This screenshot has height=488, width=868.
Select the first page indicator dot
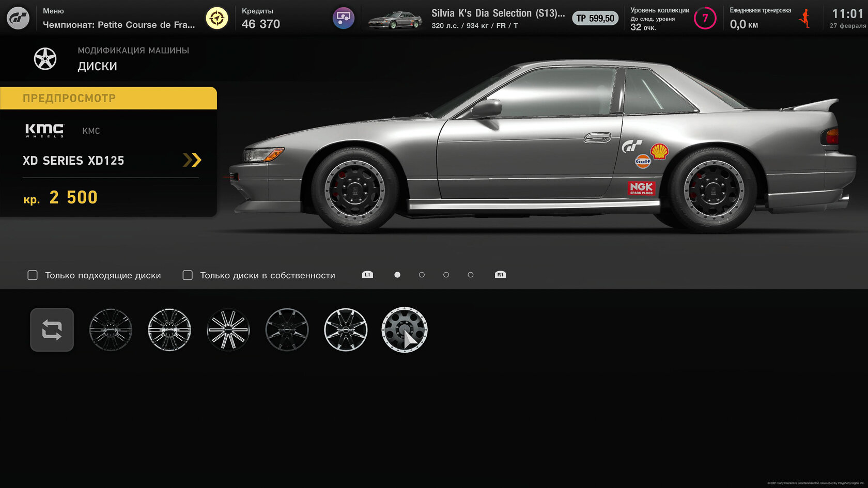pos(397,275)
